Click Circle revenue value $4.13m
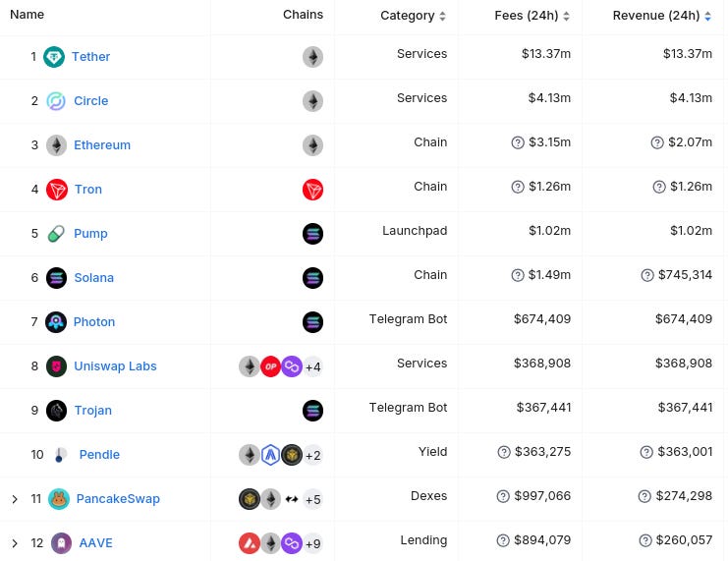 [691, 98]
